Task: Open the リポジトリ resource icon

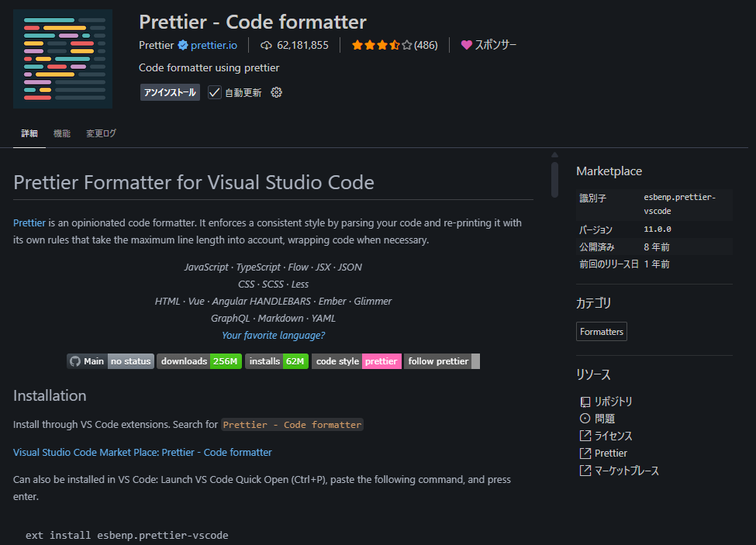Action: (x=585, y=402)
